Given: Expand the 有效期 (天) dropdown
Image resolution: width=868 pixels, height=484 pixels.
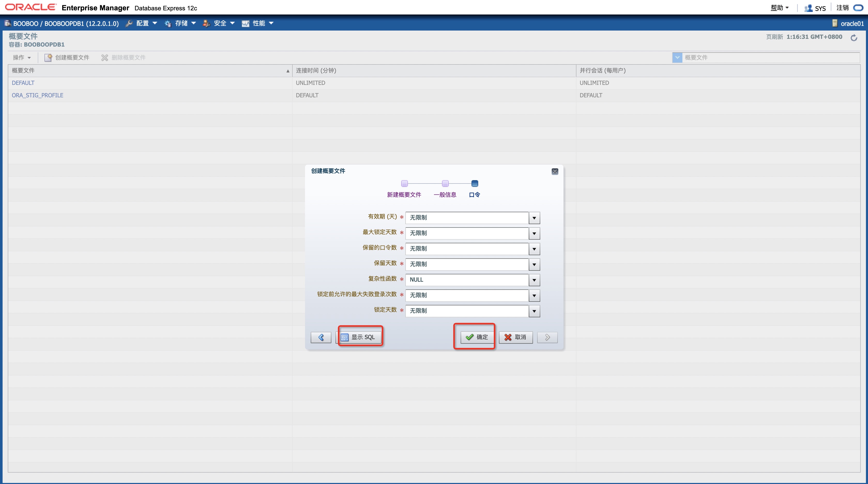Looking at the screenshot, I should pos(534,218).
